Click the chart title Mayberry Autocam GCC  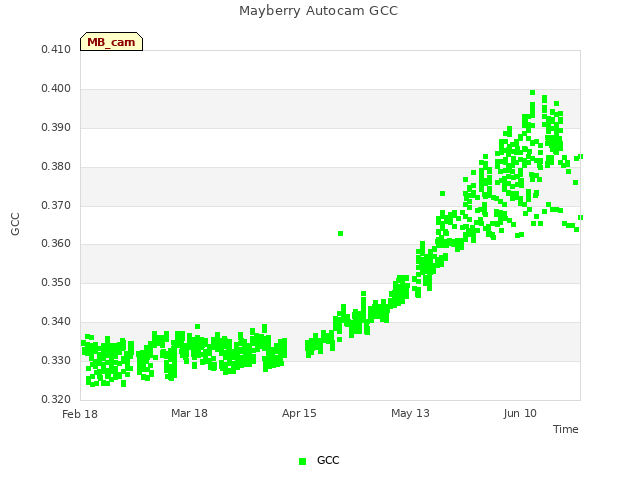point(318,11)
